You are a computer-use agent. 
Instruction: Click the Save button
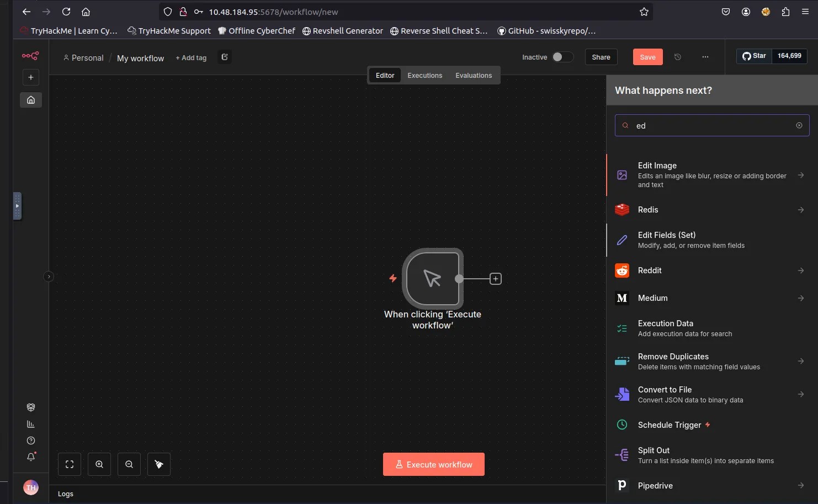coord(647,57)
